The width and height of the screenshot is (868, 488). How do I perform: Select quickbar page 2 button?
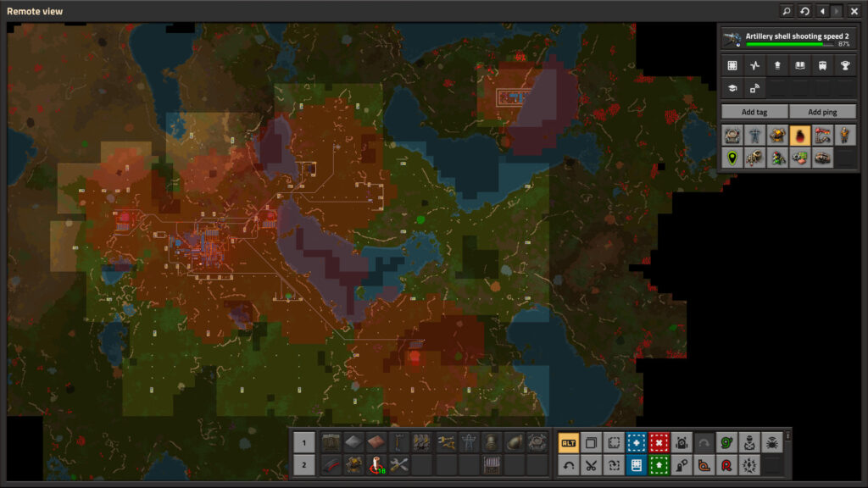click(304, 465)
